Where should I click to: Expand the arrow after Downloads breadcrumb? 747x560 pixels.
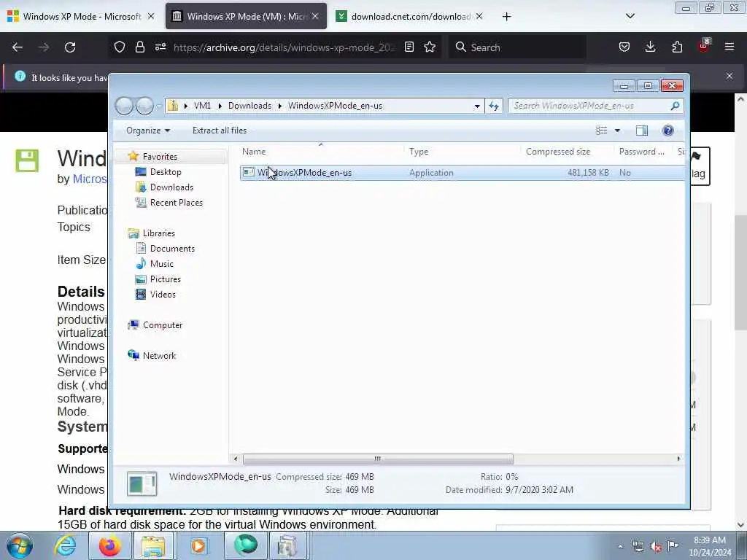(280, 106)
